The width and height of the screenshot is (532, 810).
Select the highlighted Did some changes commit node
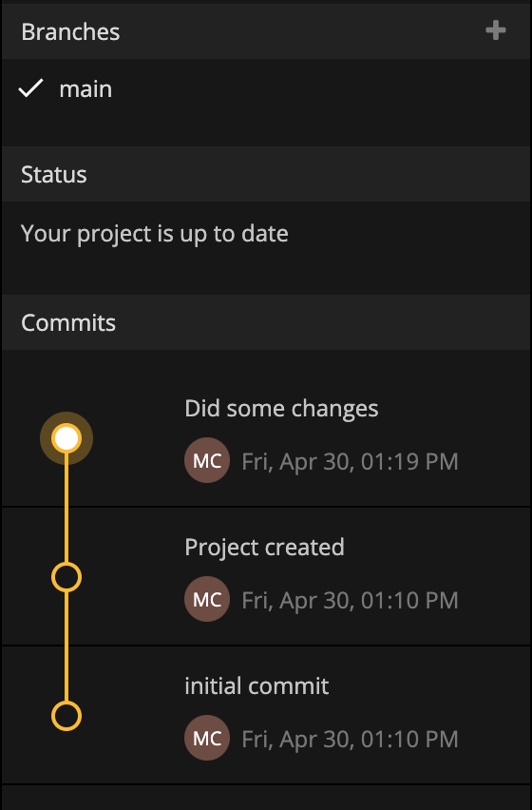coord(66,438)
